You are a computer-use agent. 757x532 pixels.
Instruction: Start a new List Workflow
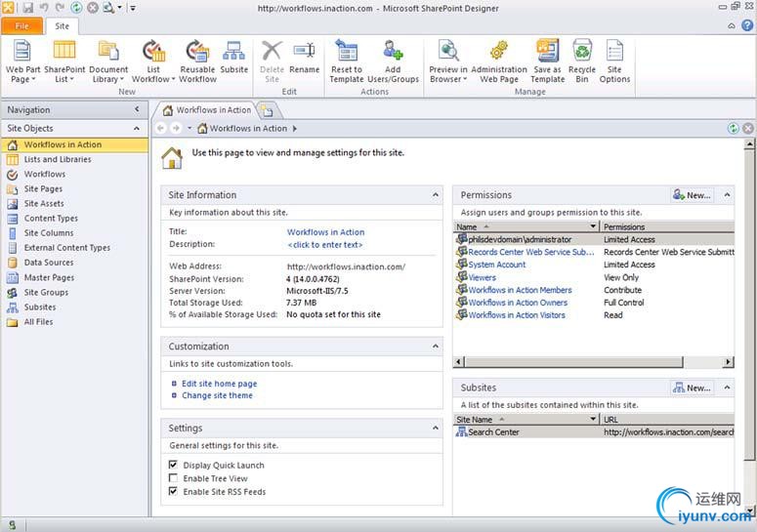click(x=153, y=61)
